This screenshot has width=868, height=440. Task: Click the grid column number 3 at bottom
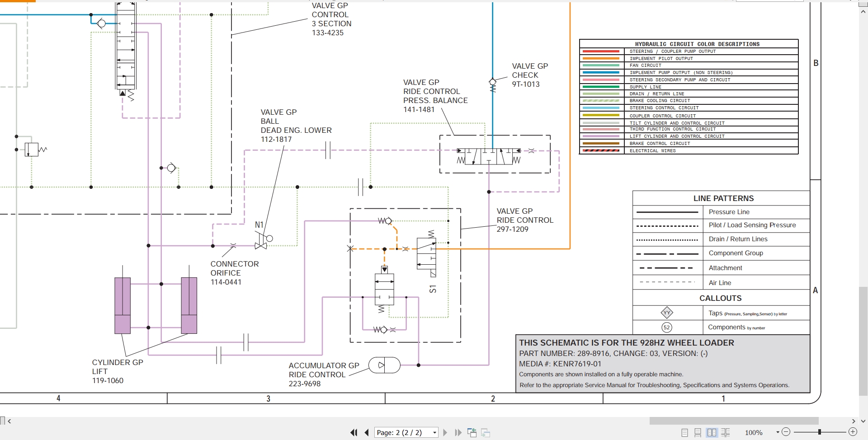tap(268, 398)
